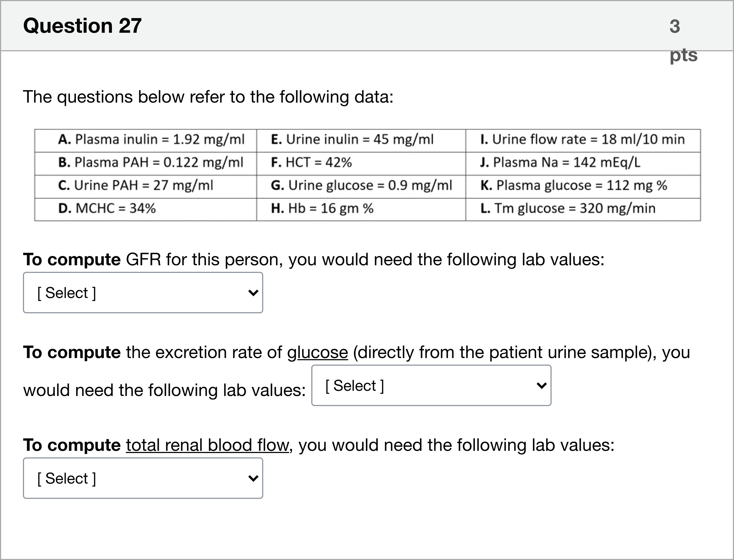Open the glucose excretion rate Select dropdown
Image resolution: width=734 pixels, height=560 pixels.
click(431, 385)
